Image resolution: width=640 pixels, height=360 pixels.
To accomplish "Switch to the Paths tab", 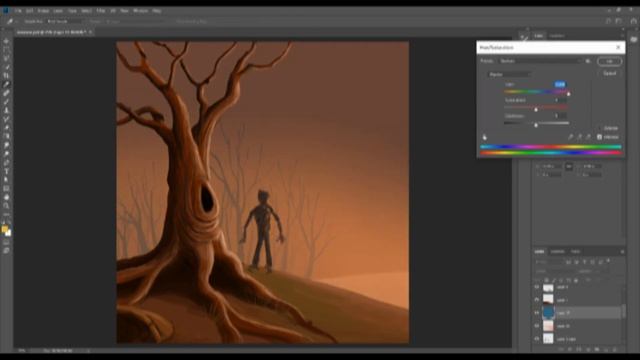I will 576,252.
